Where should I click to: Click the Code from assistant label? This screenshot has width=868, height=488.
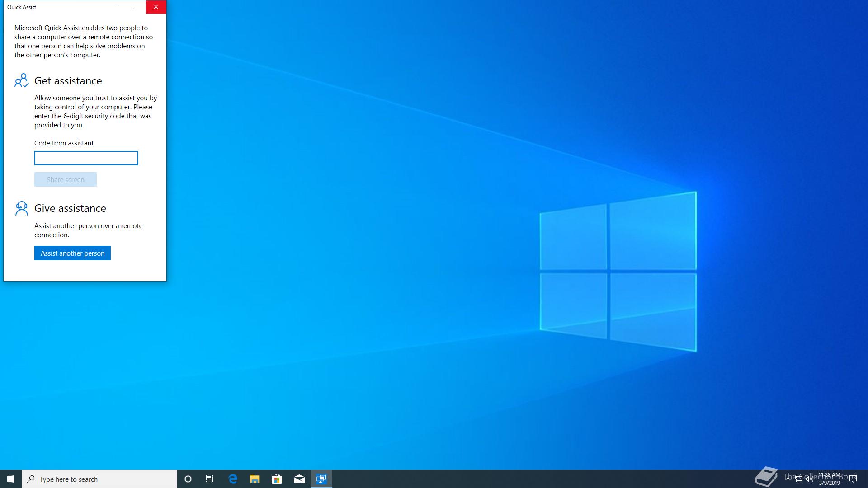tap(64, 143)
